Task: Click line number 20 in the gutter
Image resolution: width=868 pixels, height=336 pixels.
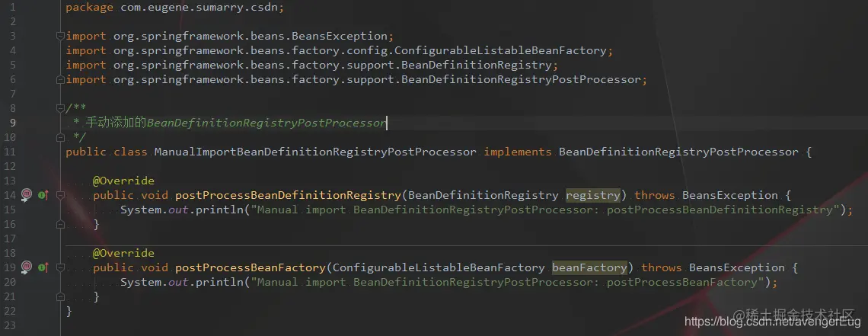Action: [9, 282]
